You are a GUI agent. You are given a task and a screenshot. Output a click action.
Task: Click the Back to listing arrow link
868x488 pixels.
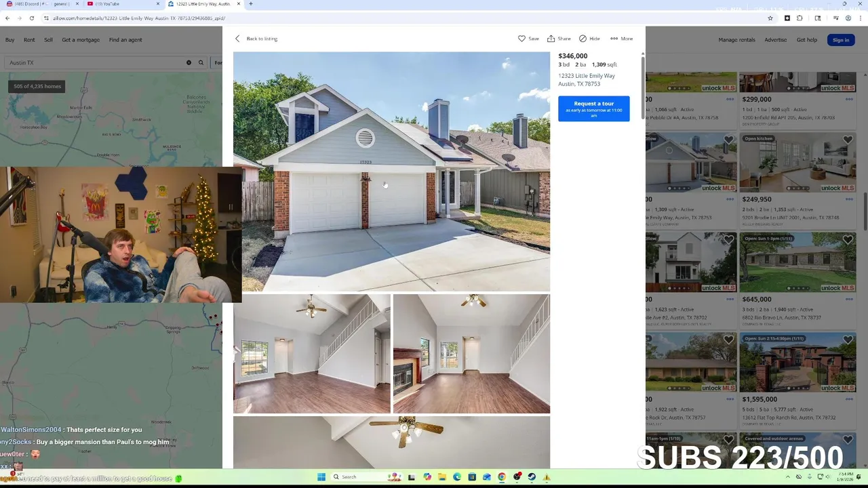(256, 39)
